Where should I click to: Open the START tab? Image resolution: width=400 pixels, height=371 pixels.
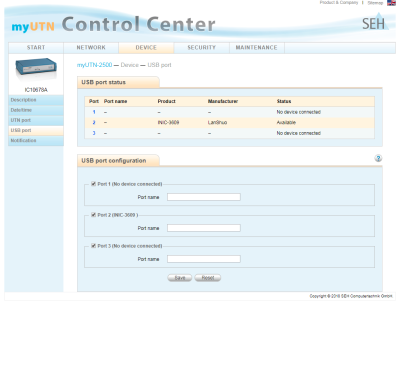click(36, 48)
